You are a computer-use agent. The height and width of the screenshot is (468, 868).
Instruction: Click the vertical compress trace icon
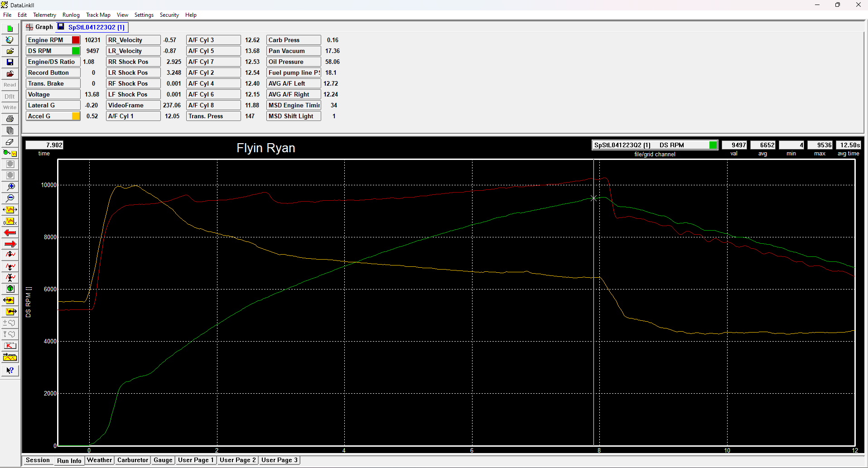(10, 277)
